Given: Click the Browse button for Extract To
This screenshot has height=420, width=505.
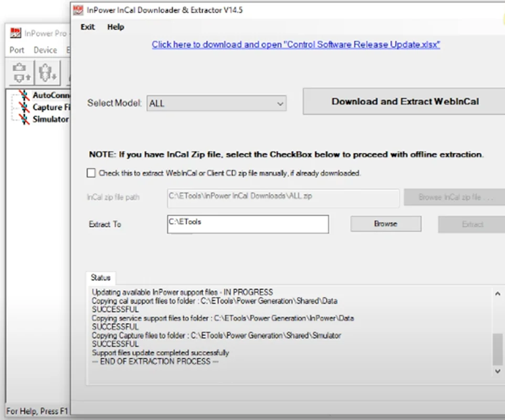Looking at the screenshot, I should (x=386, y=224).
